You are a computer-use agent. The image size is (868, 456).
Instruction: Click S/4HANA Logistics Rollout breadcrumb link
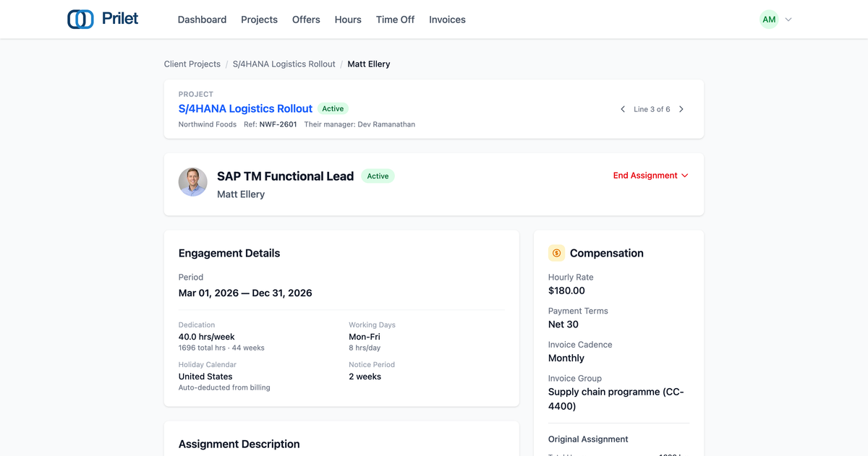(284, 64)
